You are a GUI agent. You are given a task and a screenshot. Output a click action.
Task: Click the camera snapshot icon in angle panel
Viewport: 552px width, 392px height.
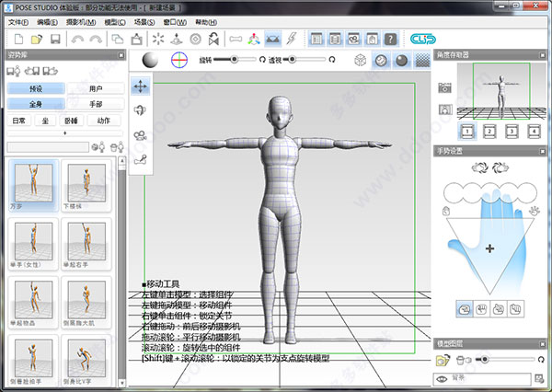444,87
